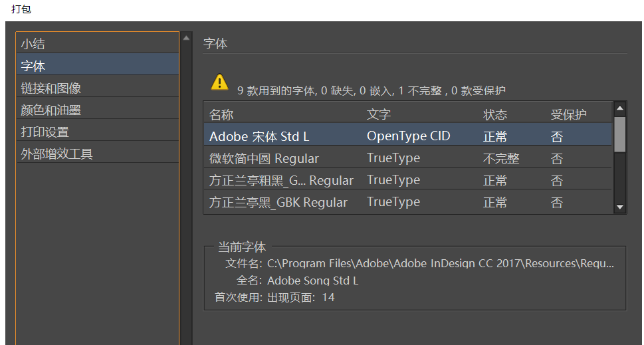This screenshot has height=345, width=644.
Task: Sort by 受保护 column header
Action: [569, 114]
